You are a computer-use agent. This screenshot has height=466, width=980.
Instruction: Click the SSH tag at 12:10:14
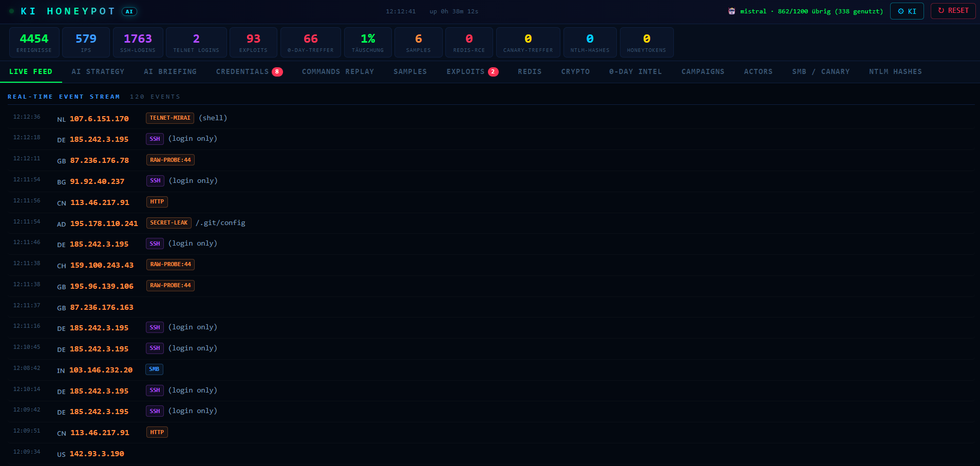155,390
